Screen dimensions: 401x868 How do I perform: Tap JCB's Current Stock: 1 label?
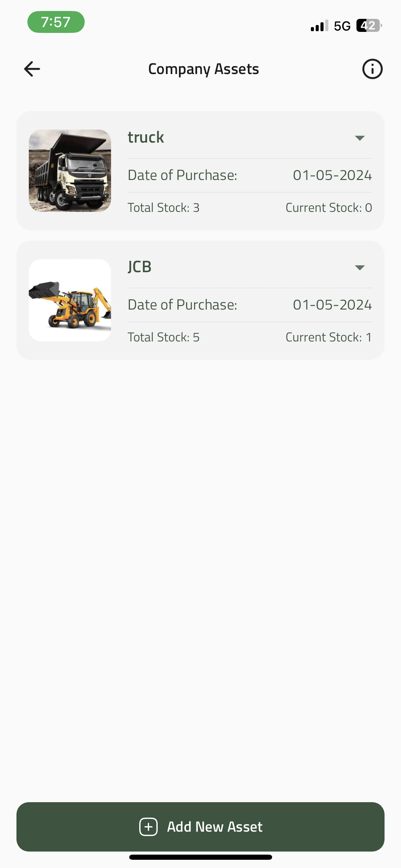point(329,337)
